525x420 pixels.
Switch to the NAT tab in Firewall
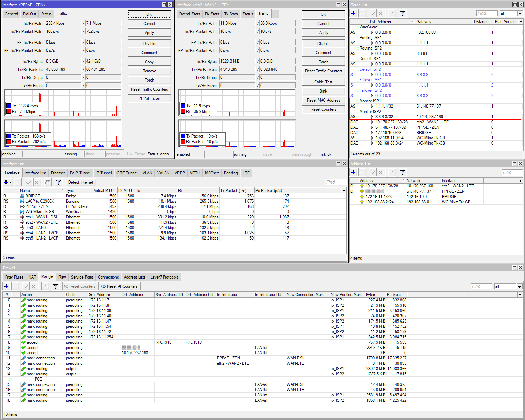coord(32,277)
